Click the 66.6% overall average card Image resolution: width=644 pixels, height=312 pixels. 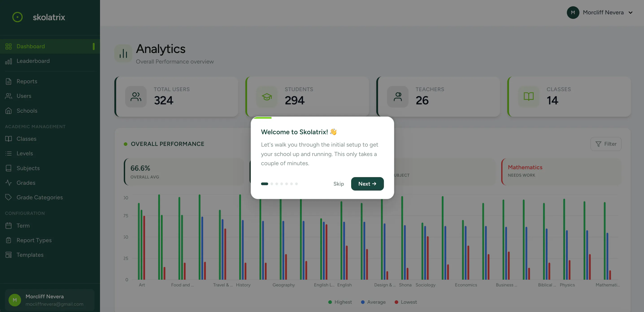coord(184,172)
